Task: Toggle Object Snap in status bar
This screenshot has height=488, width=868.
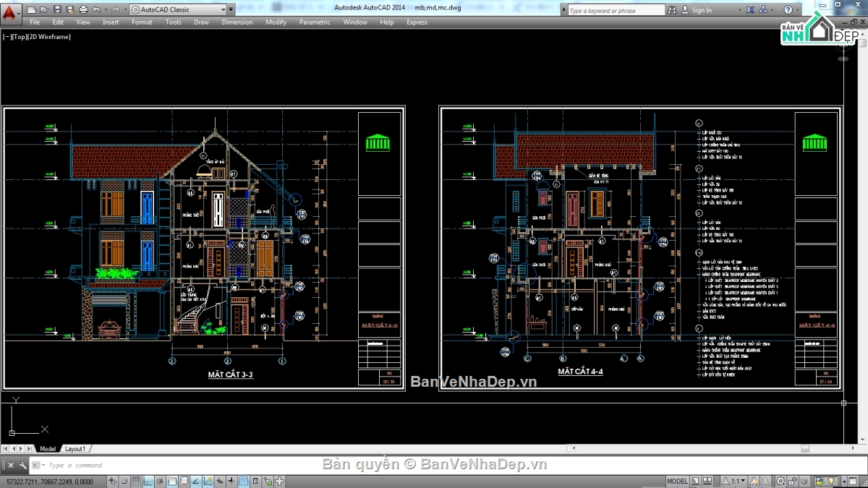Action: tap(172, 481)
